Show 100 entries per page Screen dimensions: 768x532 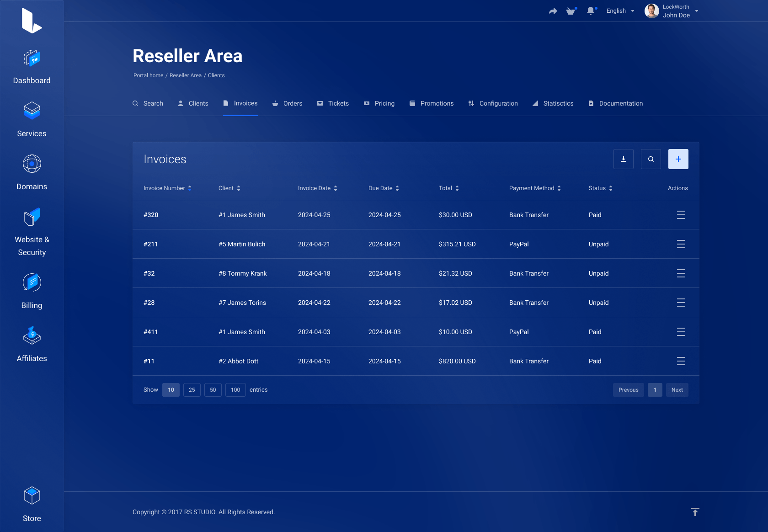235,390
